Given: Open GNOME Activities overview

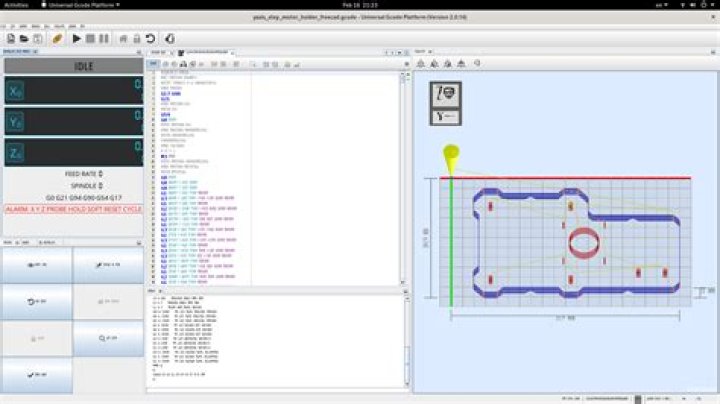Looking at the screenshot, I should click(16, 5).
